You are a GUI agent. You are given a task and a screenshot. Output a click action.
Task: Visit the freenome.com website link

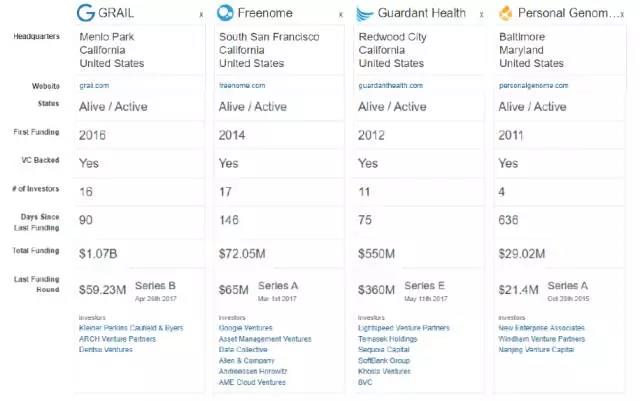pos(240,86)
